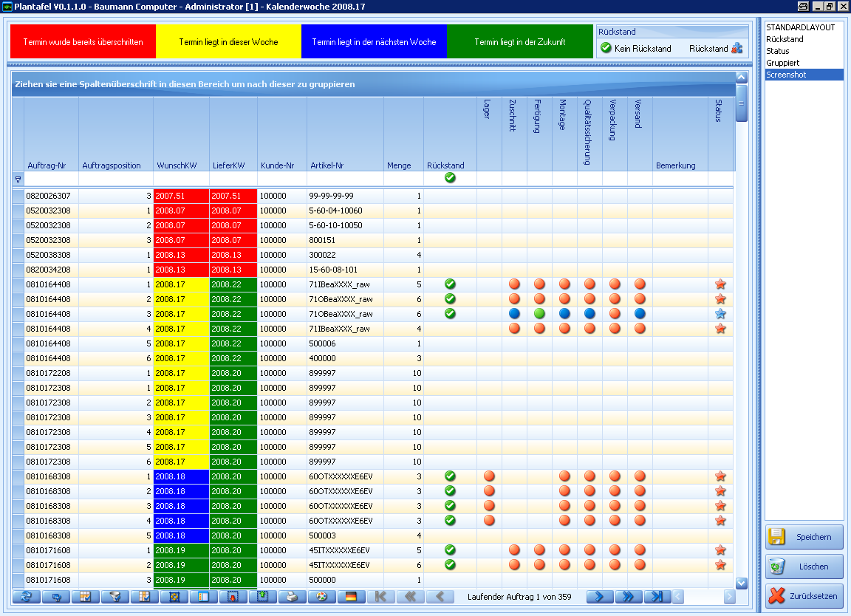Click the blue star status icon
Screen dimensions: 851x616
[x=721, y=314]
